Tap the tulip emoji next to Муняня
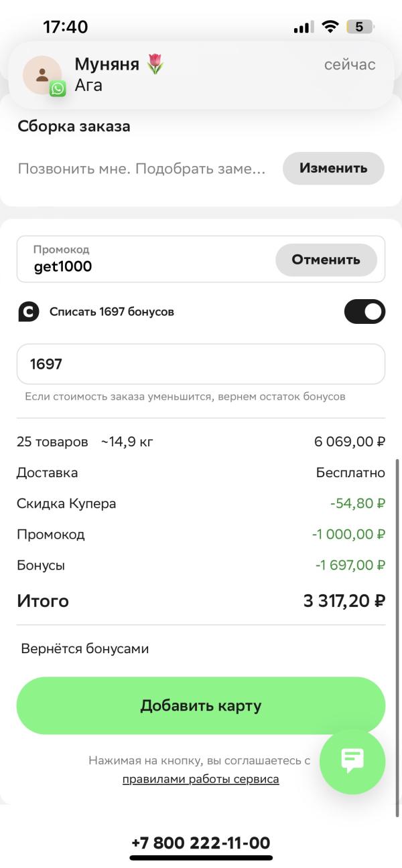 155,64
